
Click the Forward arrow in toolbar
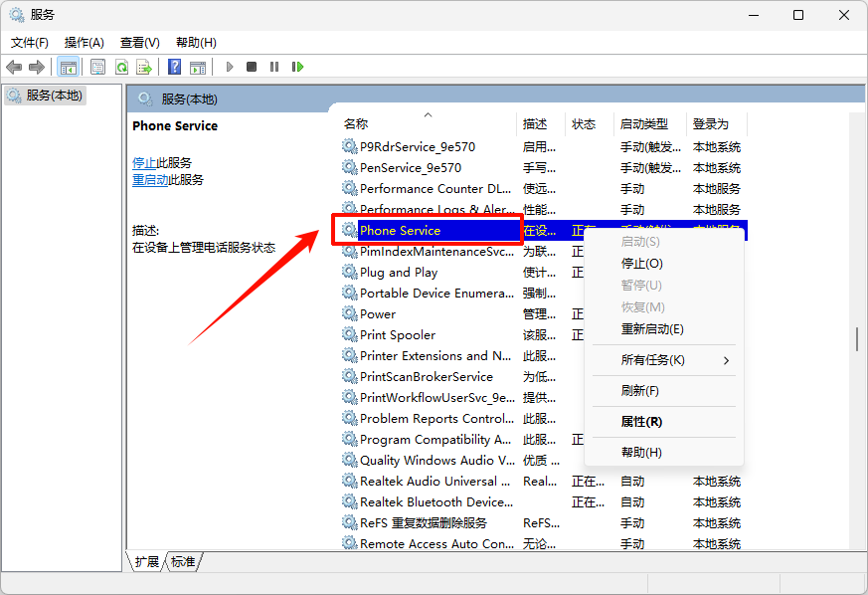pyautogui.click(x=37, y=67)
